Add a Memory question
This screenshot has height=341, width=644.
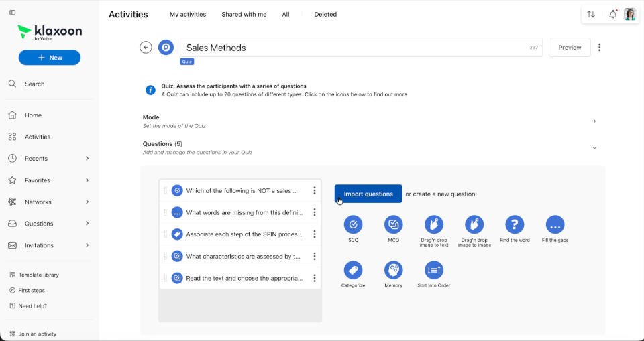tap(394, 270)
